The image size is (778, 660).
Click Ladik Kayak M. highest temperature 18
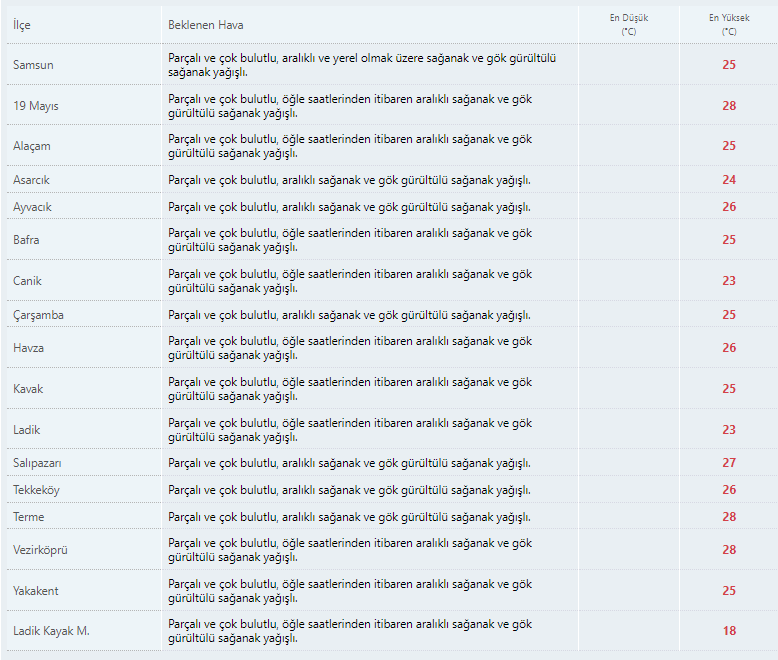(729, 631)
